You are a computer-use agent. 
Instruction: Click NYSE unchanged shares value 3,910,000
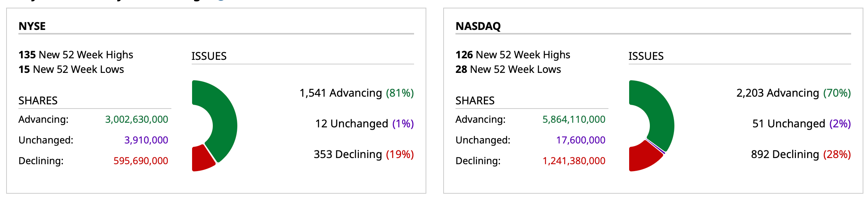(x=146, y=140)
